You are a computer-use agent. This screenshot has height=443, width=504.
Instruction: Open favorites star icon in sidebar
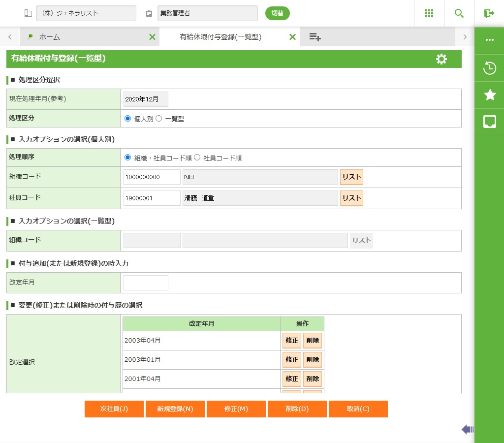coord(490,95)
